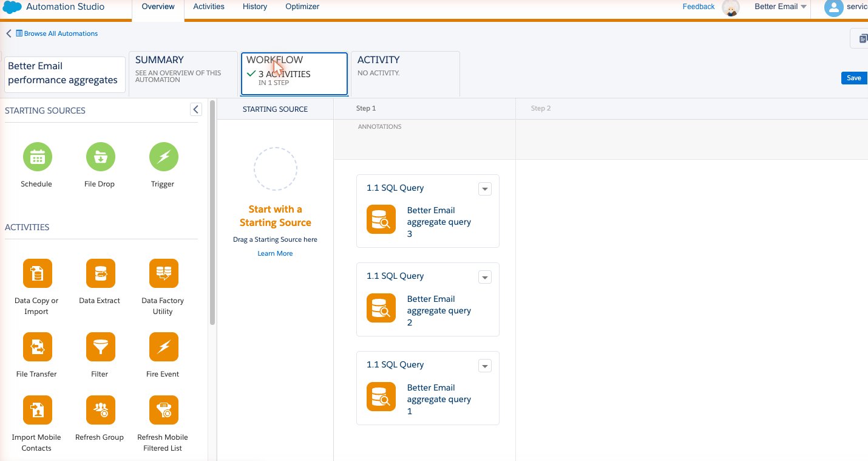
Task: Open the Einstein avatar icon in header
Action: (x=731, y=8)
